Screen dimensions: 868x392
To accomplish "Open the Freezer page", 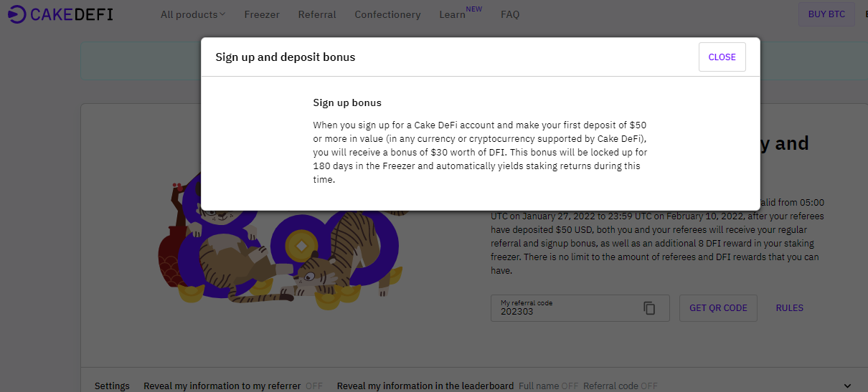I will coord(262,14).
